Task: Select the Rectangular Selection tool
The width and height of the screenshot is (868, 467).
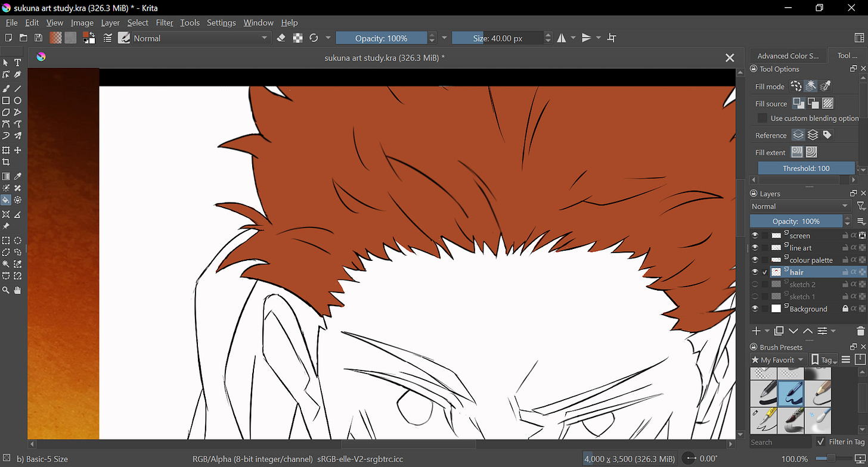Action: point(6,241)
